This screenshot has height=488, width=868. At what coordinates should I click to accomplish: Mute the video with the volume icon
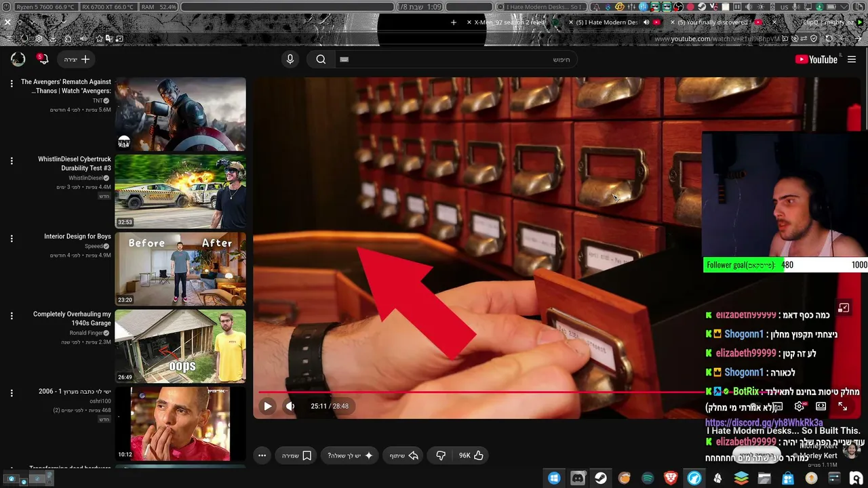click(290, 406)
